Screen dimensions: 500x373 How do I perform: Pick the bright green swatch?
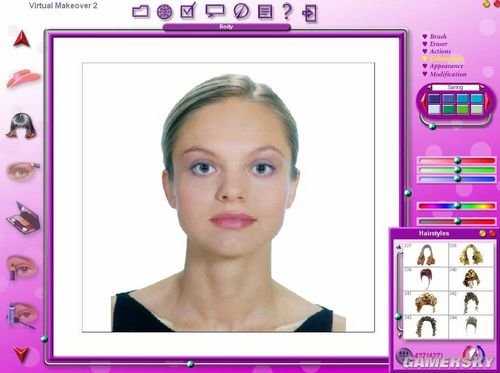(463, 109)
